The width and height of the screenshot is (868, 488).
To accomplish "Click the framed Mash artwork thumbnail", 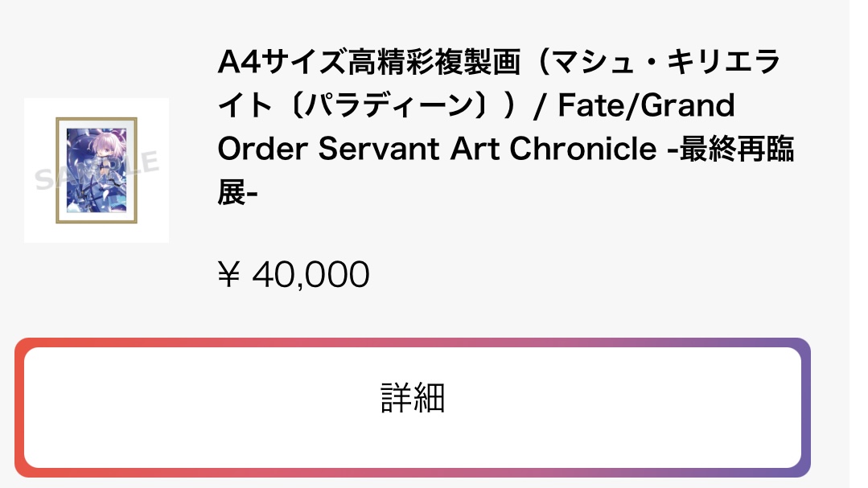I will tap(96, 170).
